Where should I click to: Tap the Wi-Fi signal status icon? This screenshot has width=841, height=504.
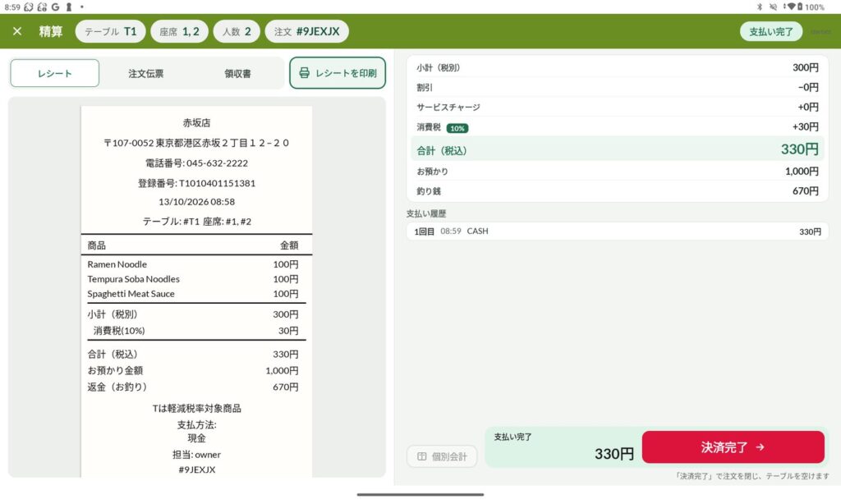[x=790, y=7]
